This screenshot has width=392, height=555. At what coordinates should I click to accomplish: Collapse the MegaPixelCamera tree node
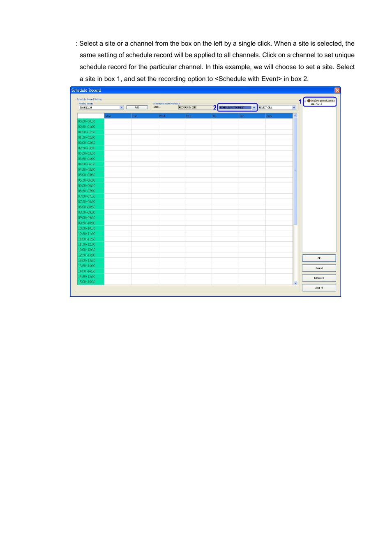pyautogui.click(x=305, y=101)
